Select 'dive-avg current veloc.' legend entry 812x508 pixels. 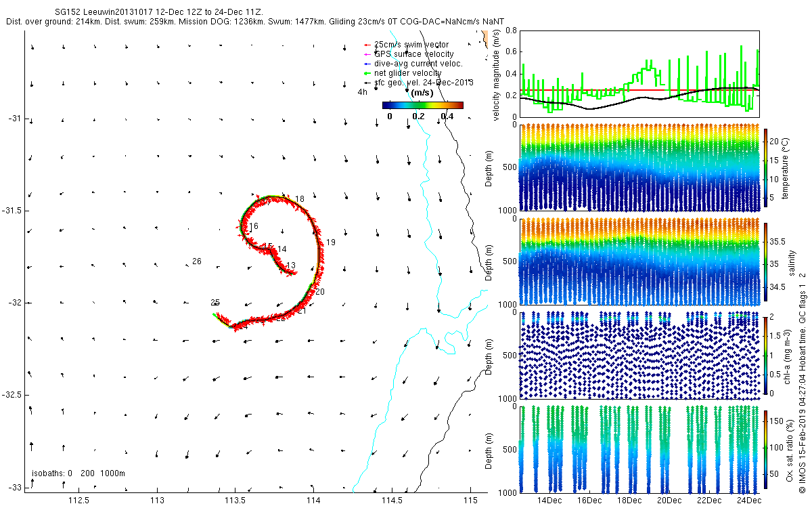[x=413, y=63]
